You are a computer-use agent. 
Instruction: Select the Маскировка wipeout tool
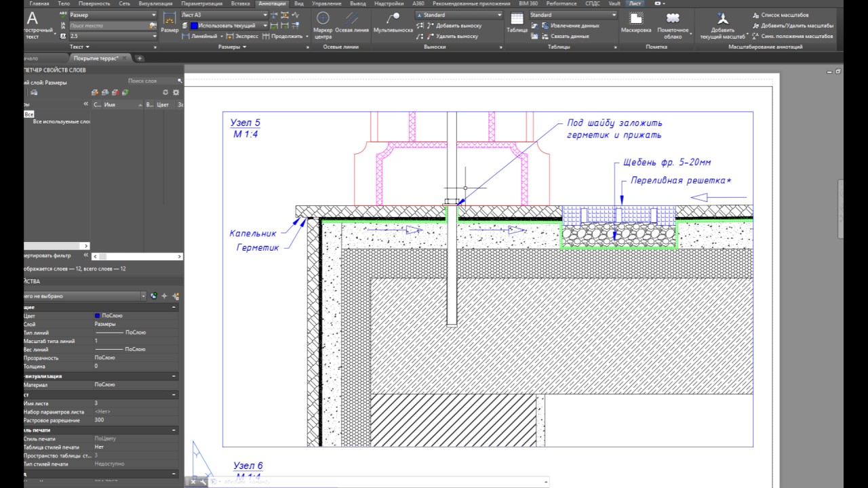(x=636, y=22)
